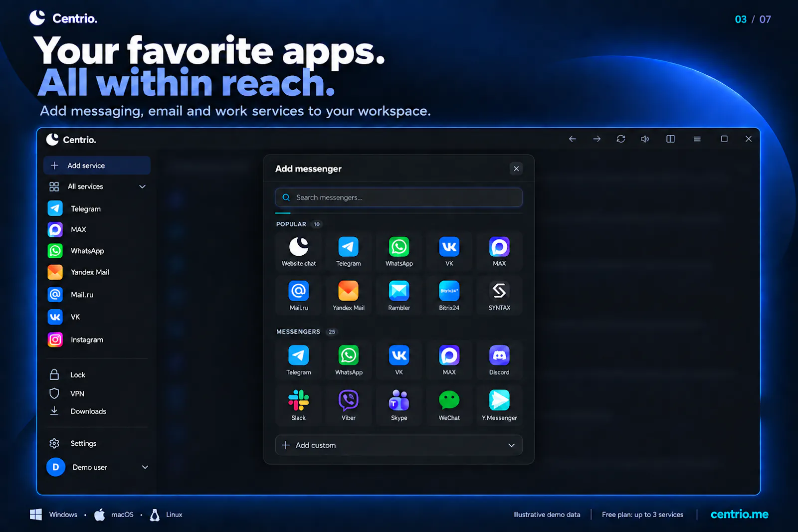Add Skype messenger

click(399, 405)
